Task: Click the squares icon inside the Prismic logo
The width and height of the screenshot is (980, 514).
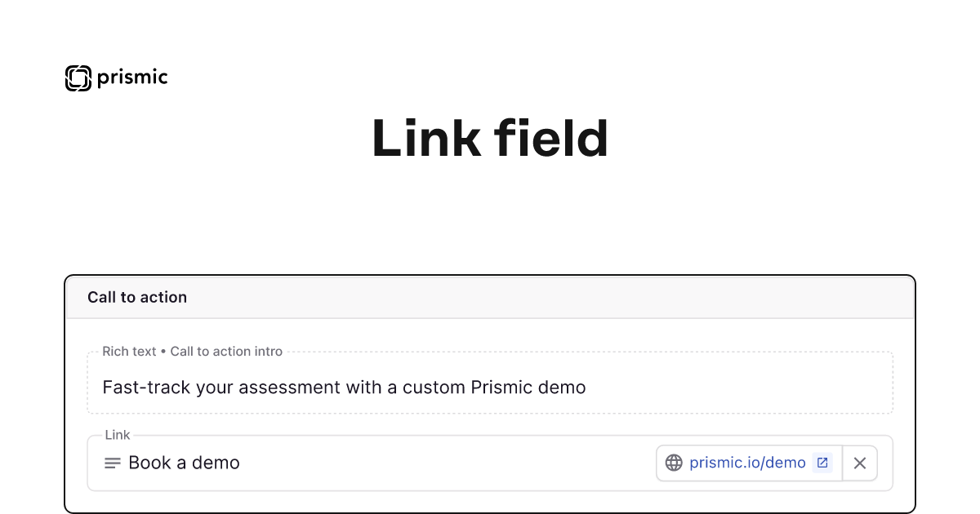Action: pyautogui.click(x=78, y=78)
